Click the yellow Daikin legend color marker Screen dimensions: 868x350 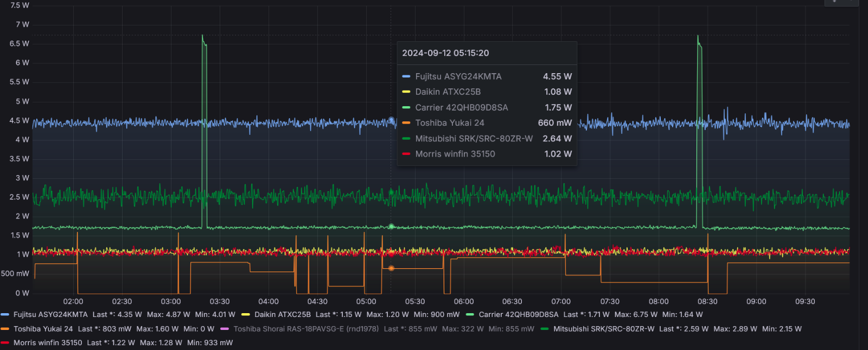tap(246, 314)
